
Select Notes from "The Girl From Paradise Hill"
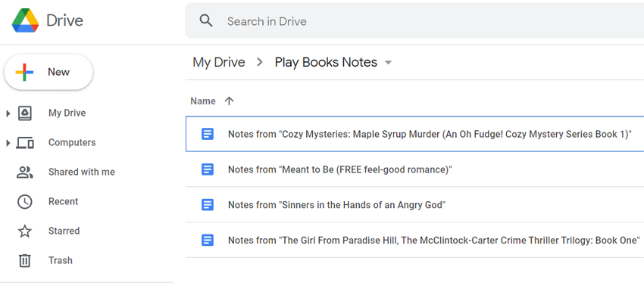[415, 240]
